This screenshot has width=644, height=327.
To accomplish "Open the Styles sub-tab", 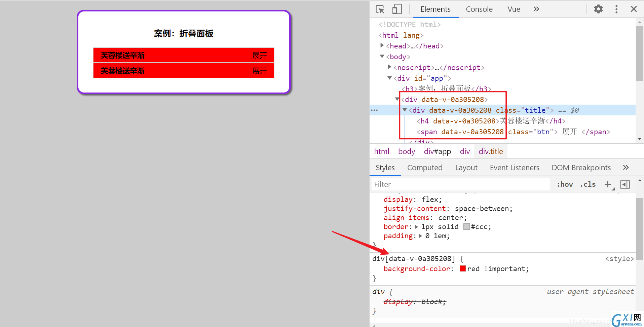I will (385, 168).
